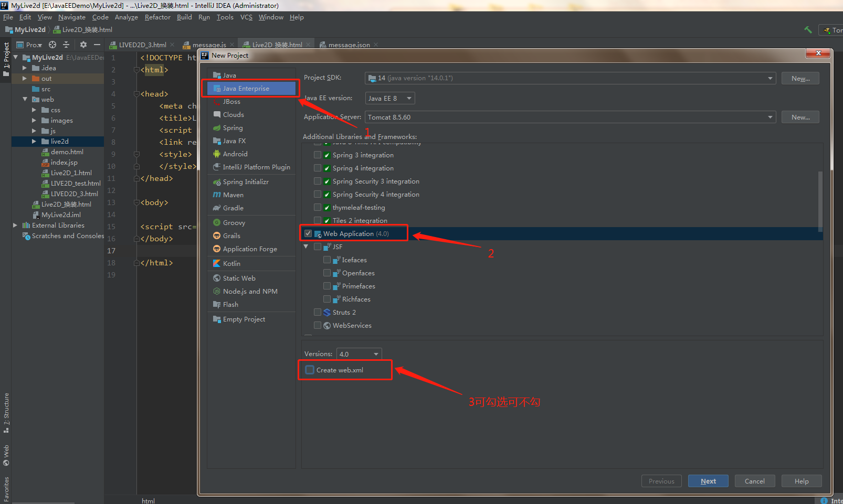Open Project SDK dropdown
Screen dimensions: 843x504
pos(570,78)
